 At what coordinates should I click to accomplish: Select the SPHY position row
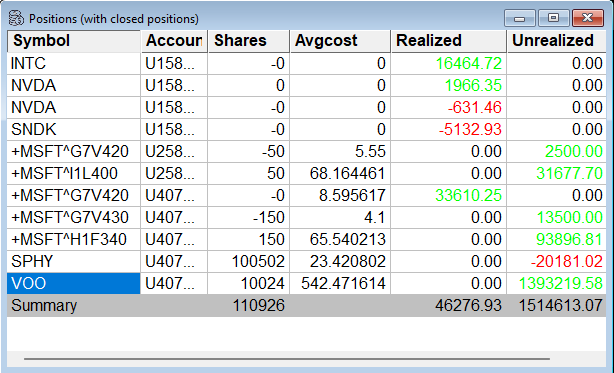pos(307,261)
